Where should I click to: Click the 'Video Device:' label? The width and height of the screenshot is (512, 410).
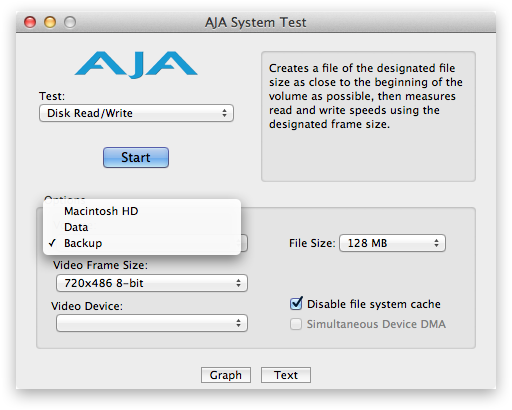click(x=87, y=306)
